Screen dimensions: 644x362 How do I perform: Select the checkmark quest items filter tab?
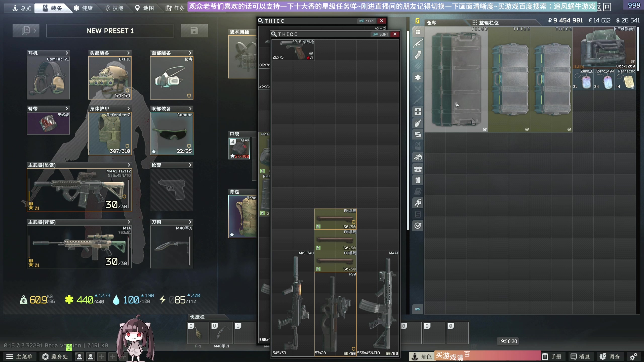click(x=418, y=226)
